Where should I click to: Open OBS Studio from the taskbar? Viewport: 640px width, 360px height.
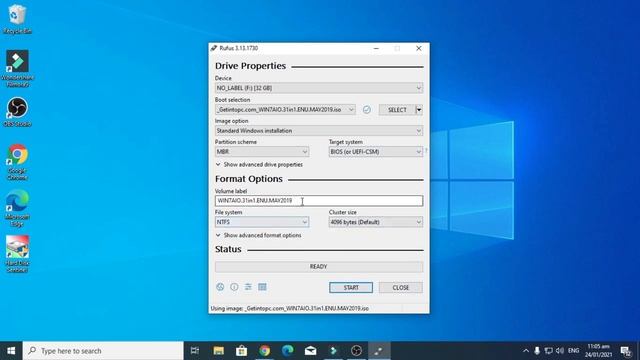click(x=356, y=351)
